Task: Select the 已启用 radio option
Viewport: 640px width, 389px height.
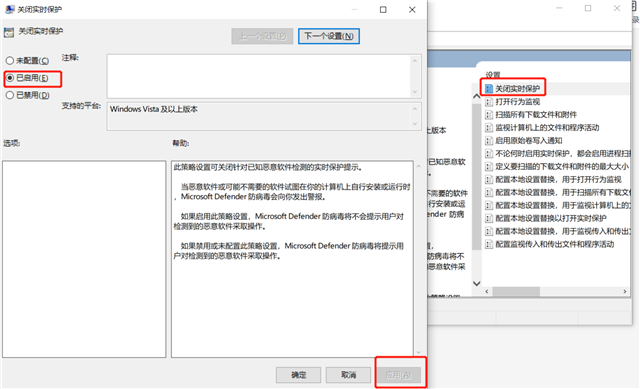Action: pyautogui.click(x=27, y=78)
